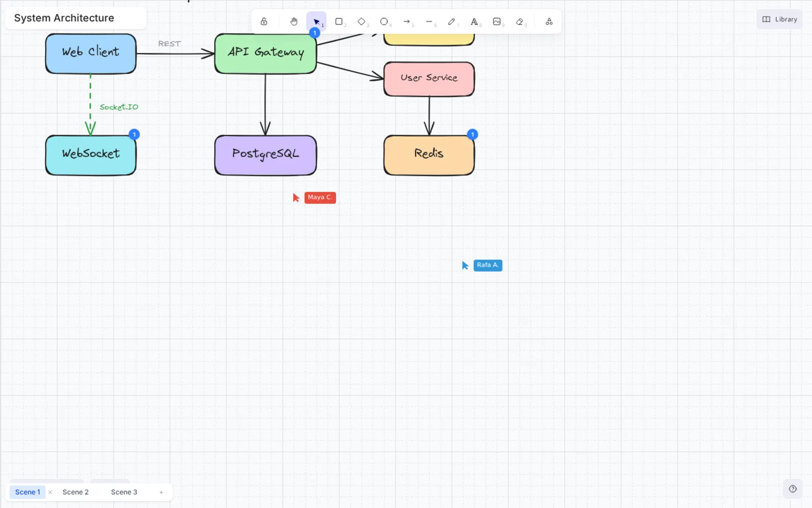Select the API Gateway node
Image resolution: width=812 pixels, height=508 pixels.
click(265, 53)
